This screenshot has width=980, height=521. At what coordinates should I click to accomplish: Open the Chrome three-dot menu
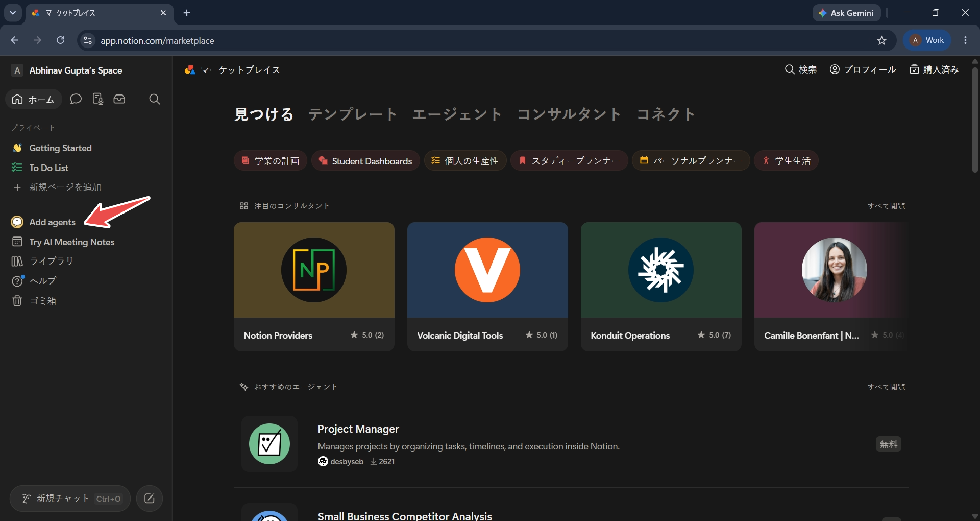click(x=965, y=40)
